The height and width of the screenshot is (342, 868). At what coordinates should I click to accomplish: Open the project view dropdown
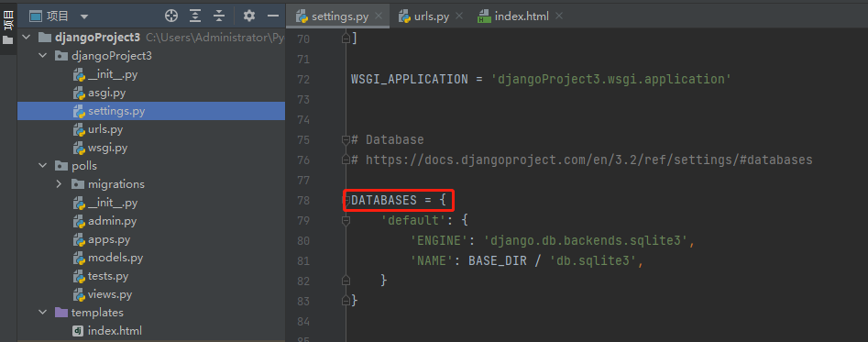pyautogui.click(x=84, y=17)
